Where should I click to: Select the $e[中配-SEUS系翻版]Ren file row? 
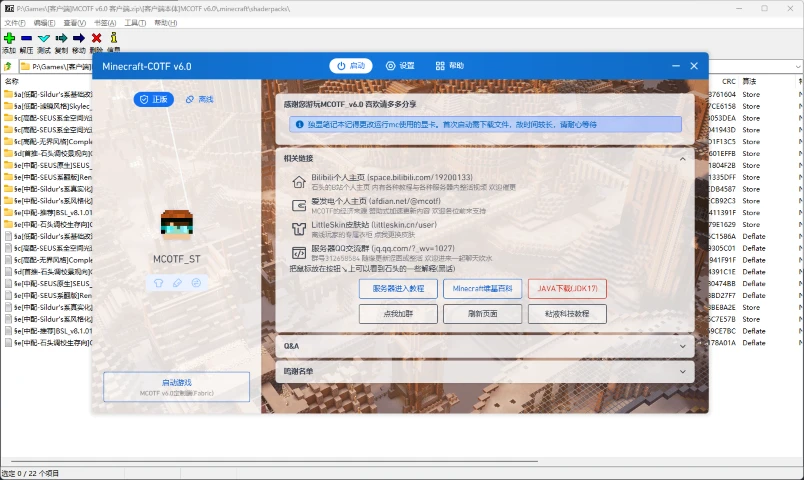(48, 295)
